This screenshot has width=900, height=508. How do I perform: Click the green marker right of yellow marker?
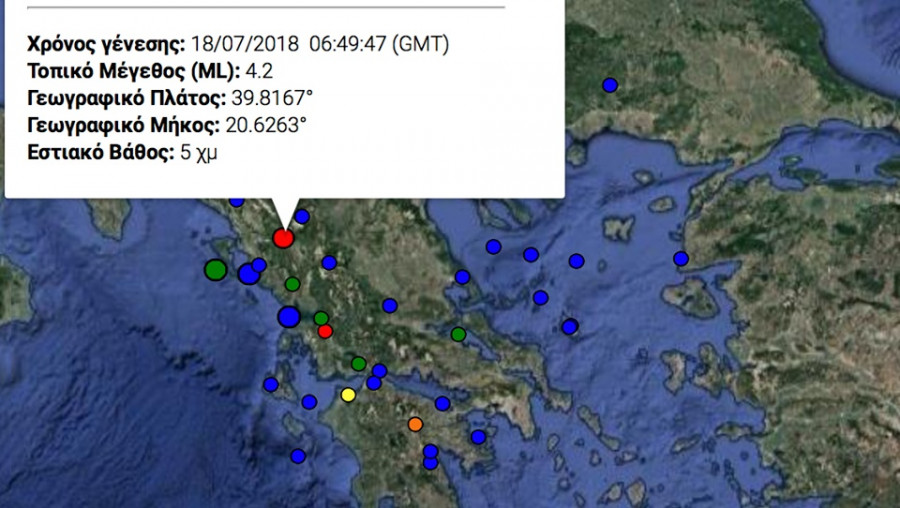(358, 363)
